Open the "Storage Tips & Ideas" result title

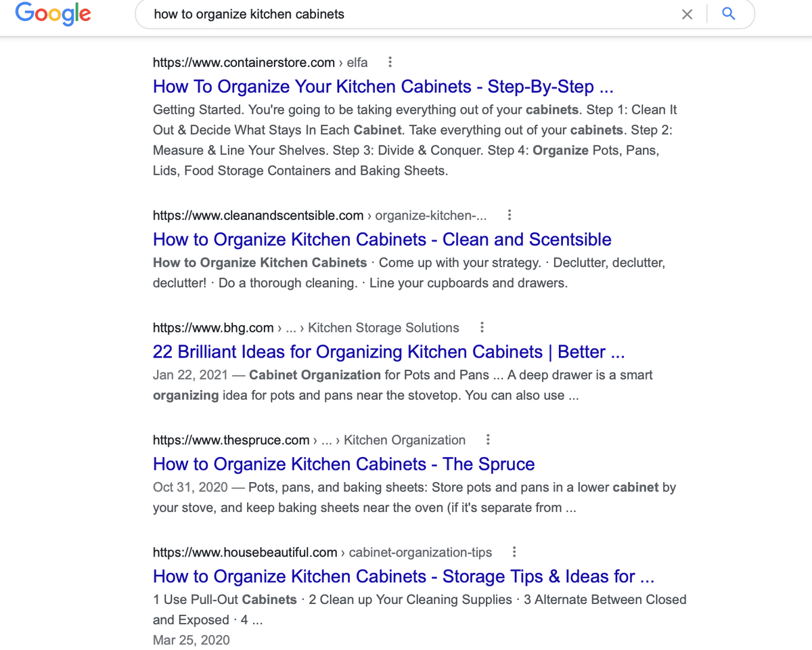[x=403, y=577]
